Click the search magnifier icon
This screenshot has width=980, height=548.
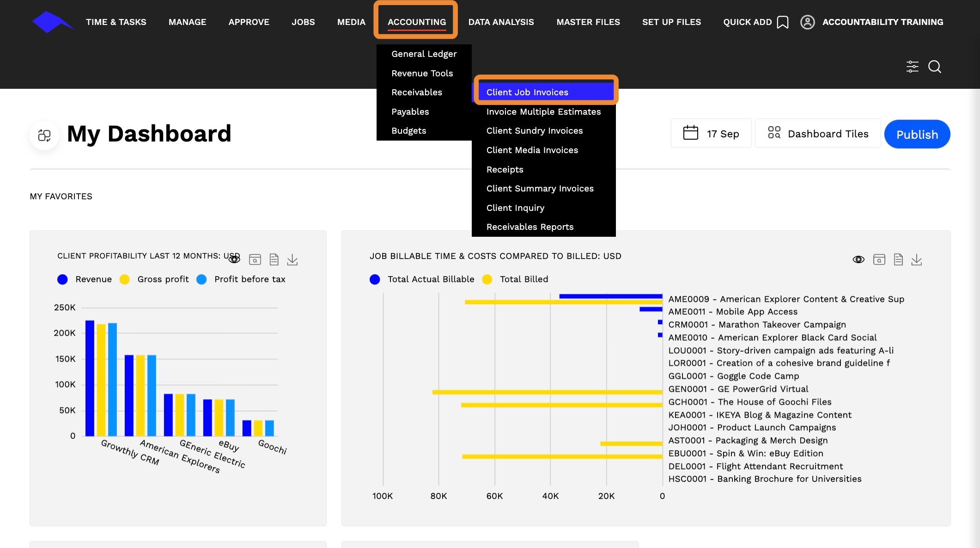click(934, 67)
